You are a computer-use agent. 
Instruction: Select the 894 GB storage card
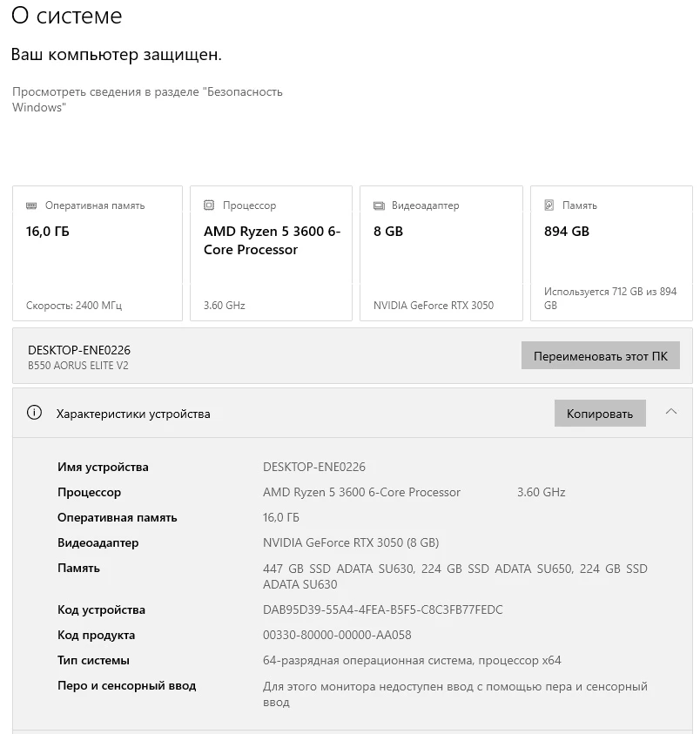[x=611, y=253]
